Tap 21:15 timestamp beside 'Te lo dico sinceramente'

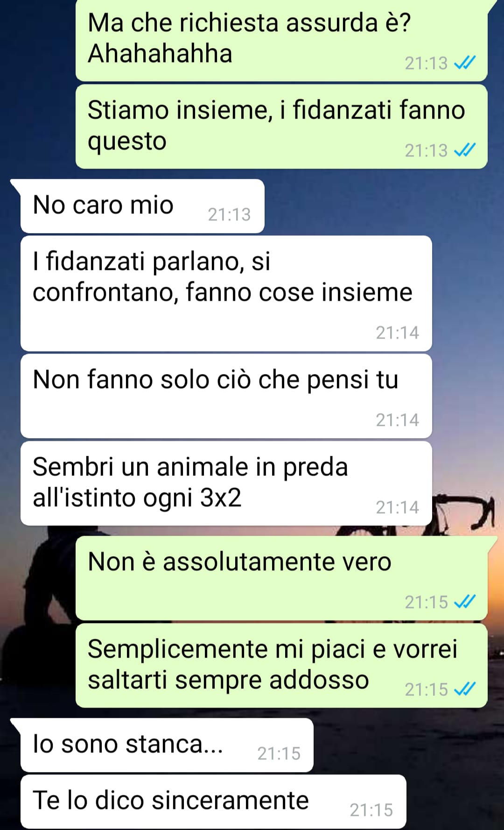pyautogui.click(x=371, y=810)
